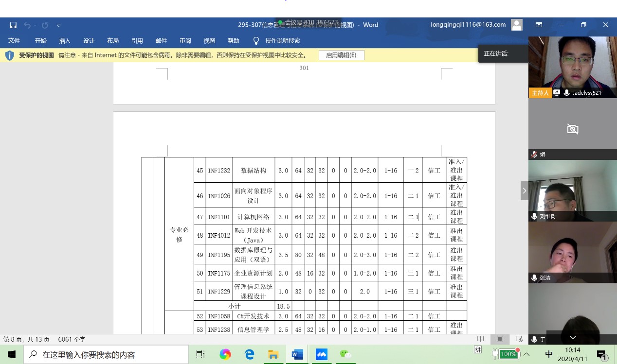Expand the video participant panel arrow
The height and width of the screenshot is (364, 617).
524,191
